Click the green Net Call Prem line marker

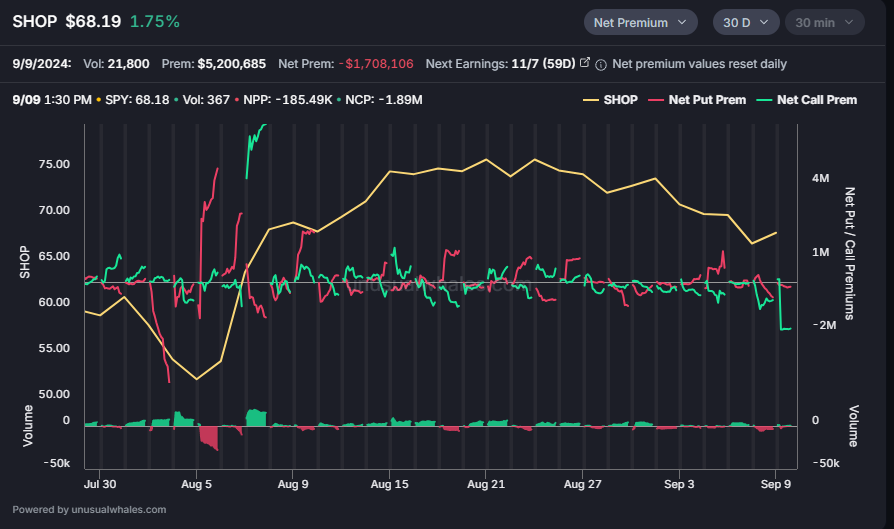pos(764,100)
